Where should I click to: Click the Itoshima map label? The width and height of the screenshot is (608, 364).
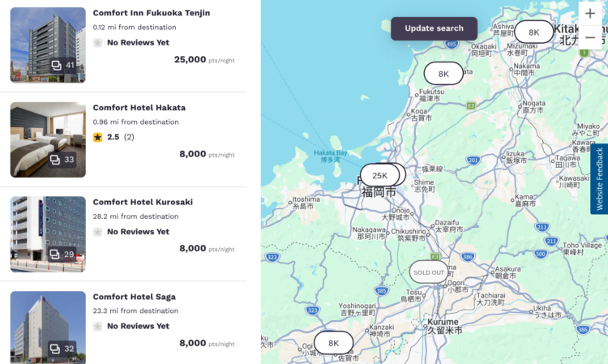(x=306, y=203)
